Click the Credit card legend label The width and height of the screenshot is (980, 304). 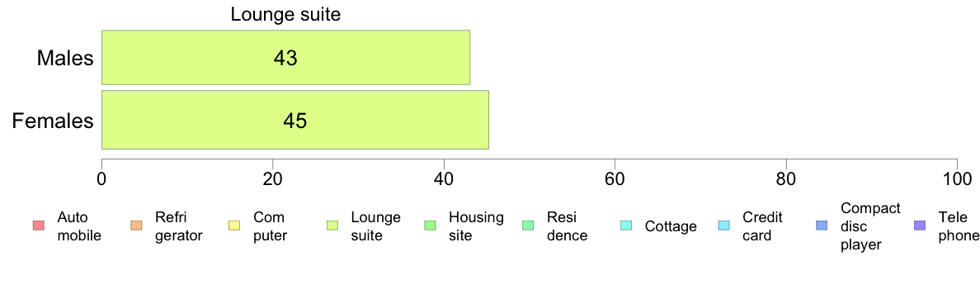coord(762,226)
